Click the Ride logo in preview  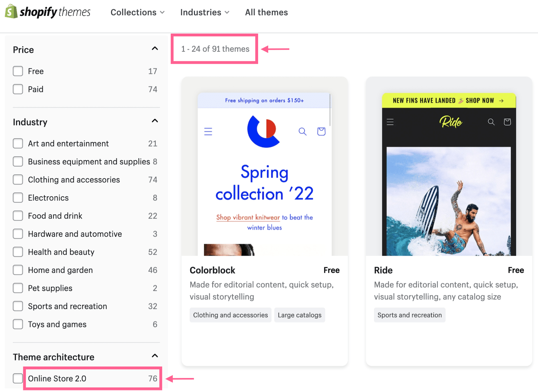tap(451, 122)
